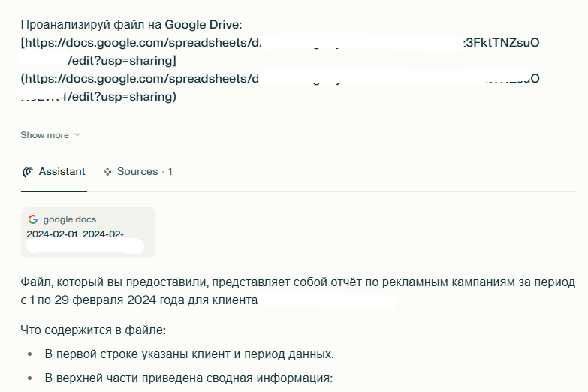Click the Show more chevron arrow
588x392 pixels.
click(x=77, y=134)
